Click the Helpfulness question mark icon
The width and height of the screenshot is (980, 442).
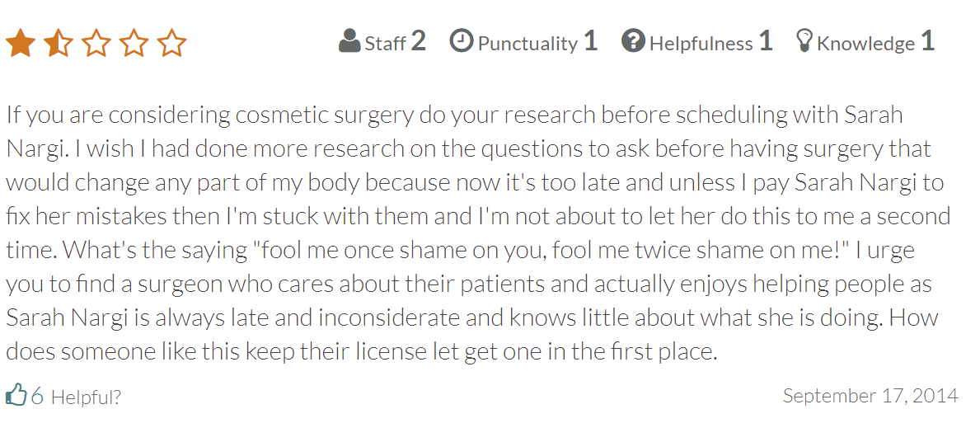click(633, 40)
